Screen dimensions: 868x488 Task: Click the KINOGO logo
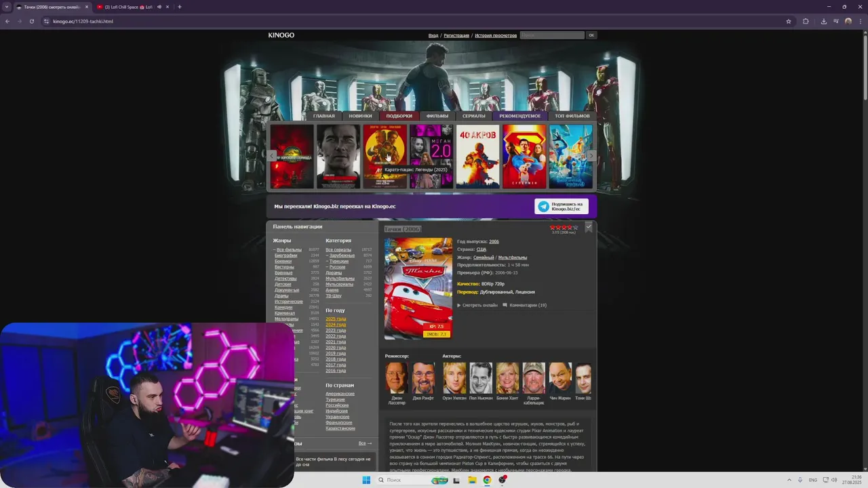[281, 35]
